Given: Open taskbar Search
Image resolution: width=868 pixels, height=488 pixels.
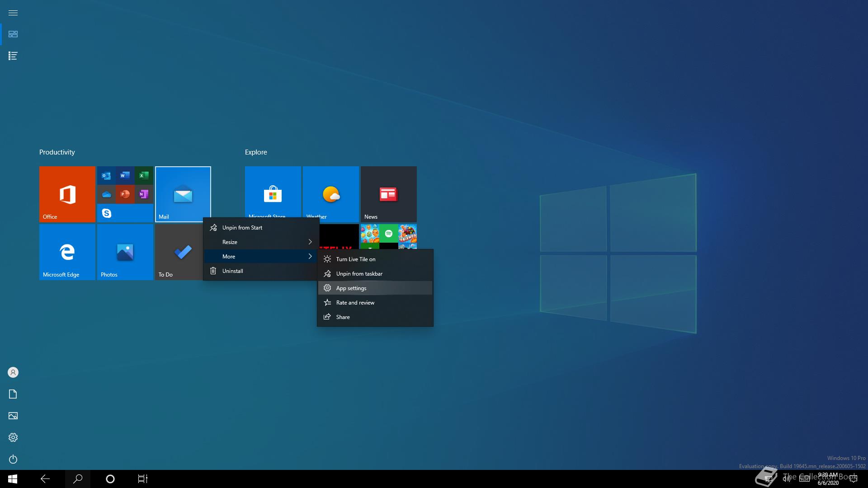Looking at the screenshot, I should point(78,479).
